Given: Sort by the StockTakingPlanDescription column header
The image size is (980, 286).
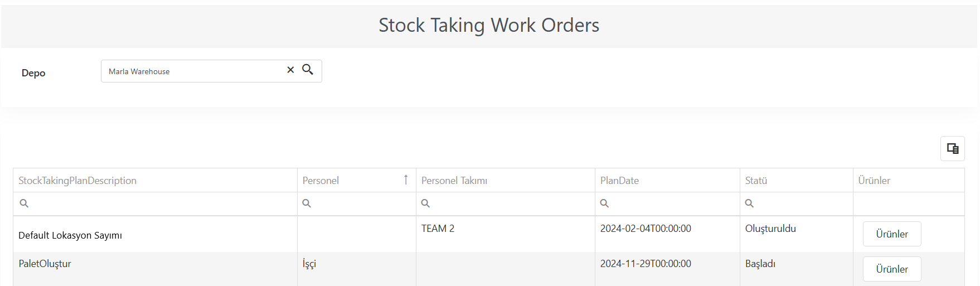Looking at the screenshot, I should click(77, 181).
